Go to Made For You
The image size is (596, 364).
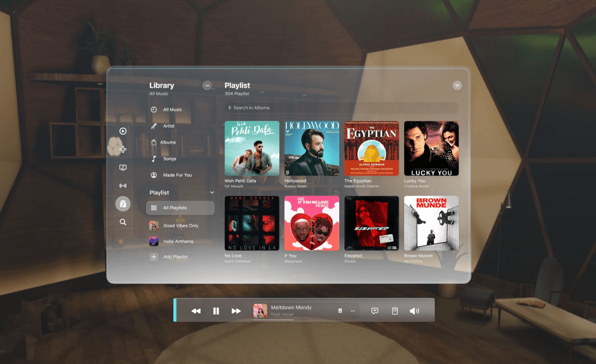(x=177, y=175)
